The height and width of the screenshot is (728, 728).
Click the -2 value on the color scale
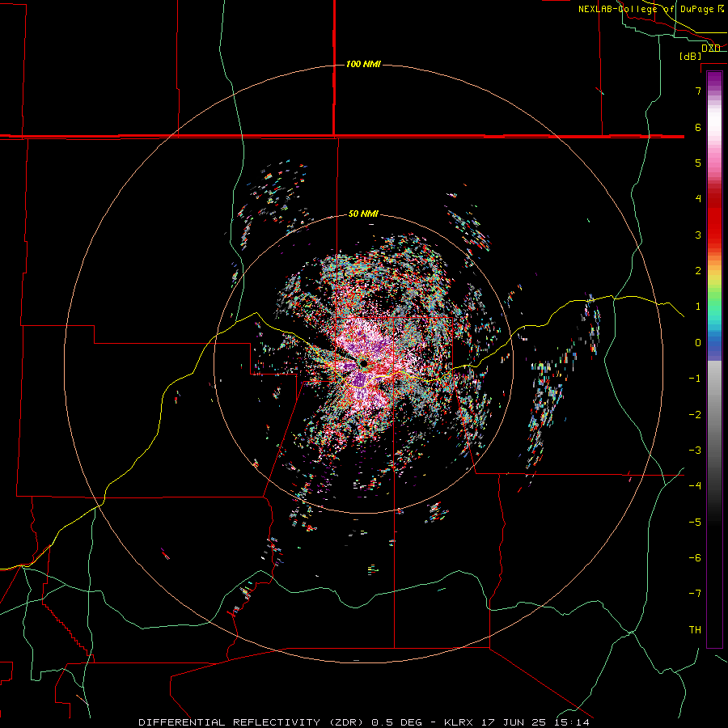pyautogui.click(x=695, y=415)
